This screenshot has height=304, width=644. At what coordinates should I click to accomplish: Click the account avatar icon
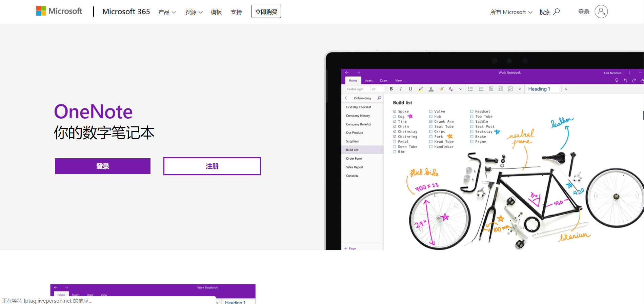point(601,12)
